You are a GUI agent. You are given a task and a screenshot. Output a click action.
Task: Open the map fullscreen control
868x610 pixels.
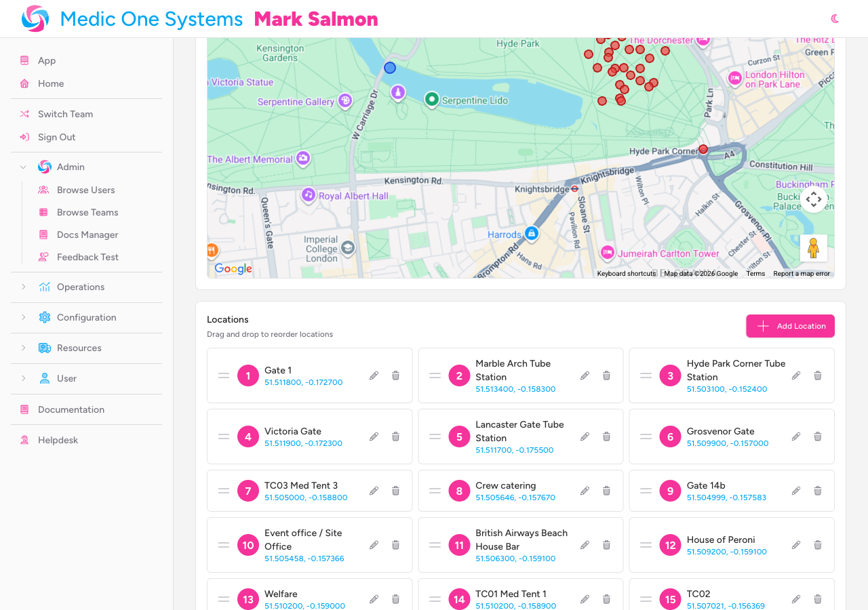click(813, 200)
